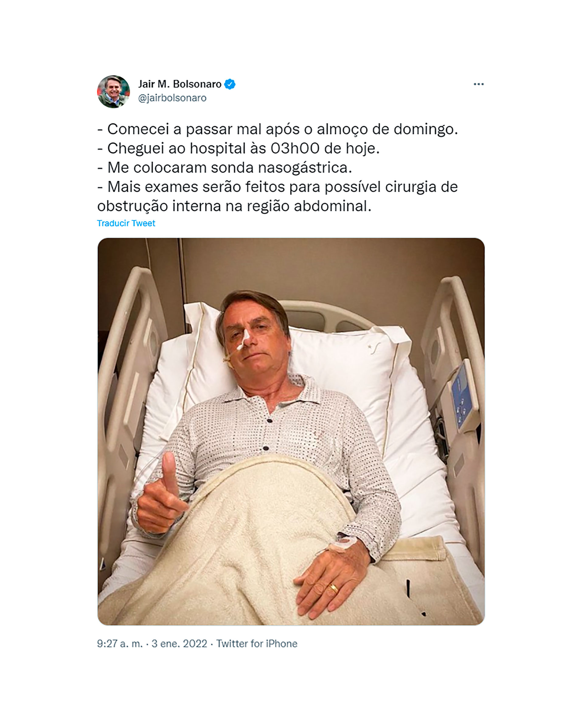
Task: Click the line starting 'Comecei a passar mal'
Action: pyautogui.click(x=278, y=129)
